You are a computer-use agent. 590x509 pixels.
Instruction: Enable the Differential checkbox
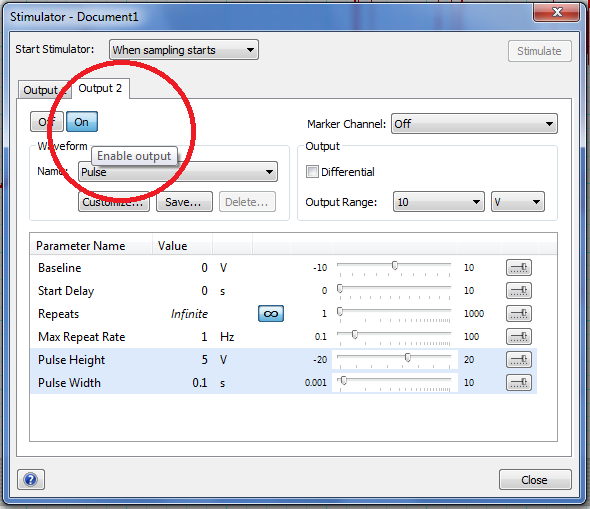312,172
